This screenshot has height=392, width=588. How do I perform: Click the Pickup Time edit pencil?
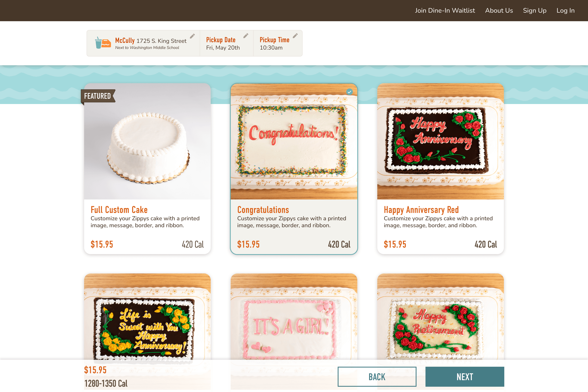coord(295,36)
